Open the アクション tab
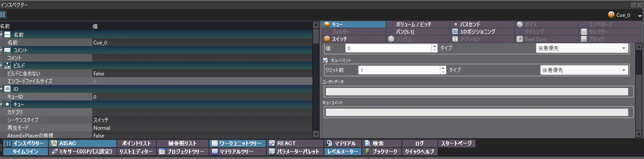Screen dimensions: 644x159 (x=482, y=39)
